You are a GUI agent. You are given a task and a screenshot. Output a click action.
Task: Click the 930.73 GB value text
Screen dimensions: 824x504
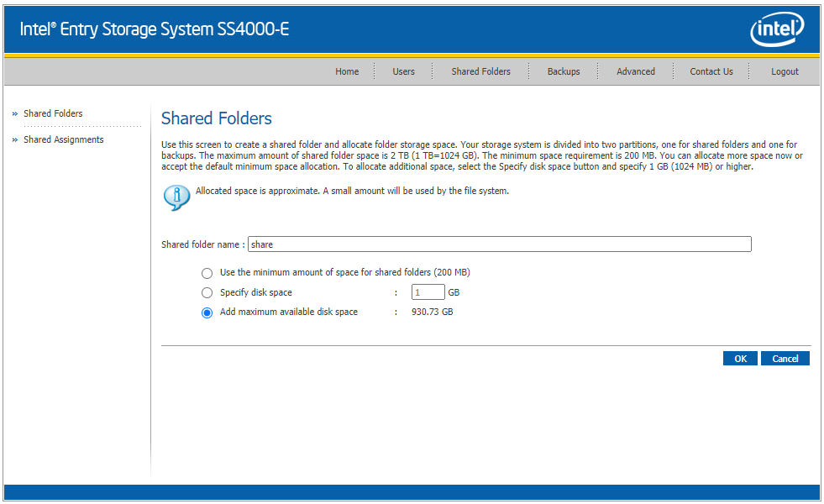[432, 312]
